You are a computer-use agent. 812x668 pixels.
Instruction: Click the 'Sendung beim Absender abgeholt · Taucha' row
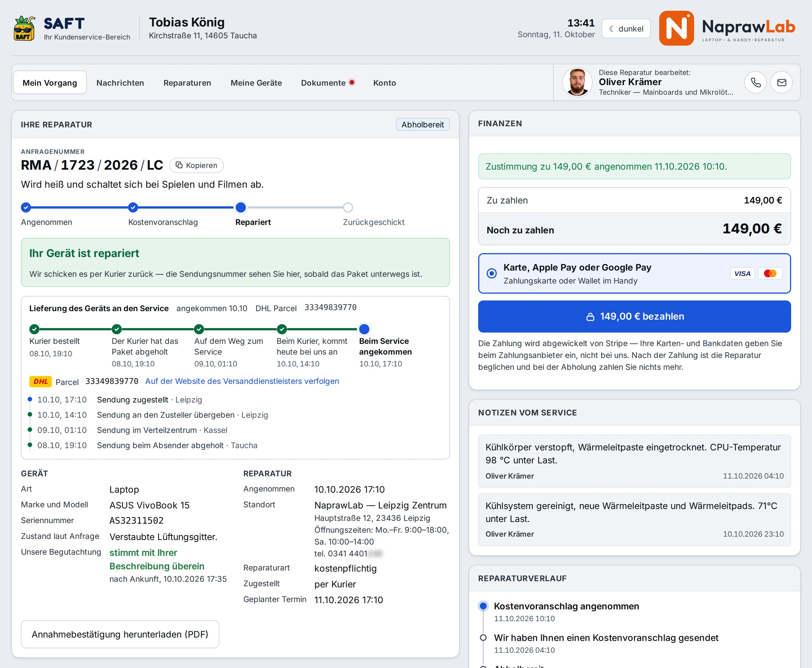tap(177, 446)
